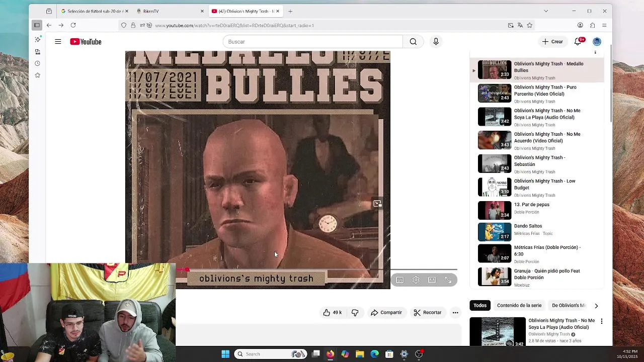Image resolution: width=644 pixels, height=362 pixels.
Task: Go back in browser history
Action: [x=49, y=25]
